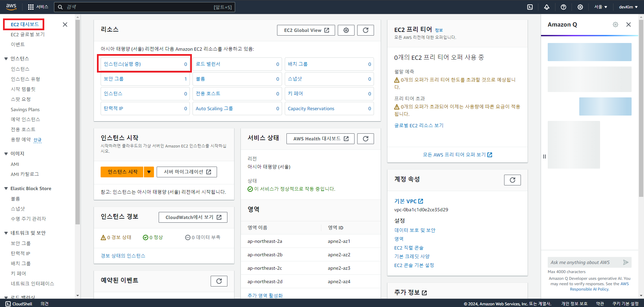Click 글로벌 EC2 리소스 보기 link

pos(419,125)
